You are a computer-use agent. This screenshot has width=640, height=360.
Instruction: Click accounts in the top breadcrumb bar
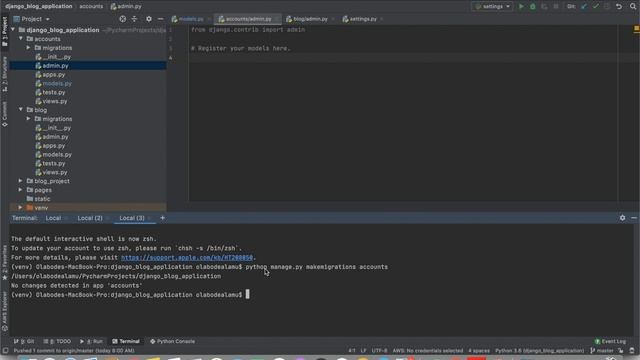click(91, 7)
